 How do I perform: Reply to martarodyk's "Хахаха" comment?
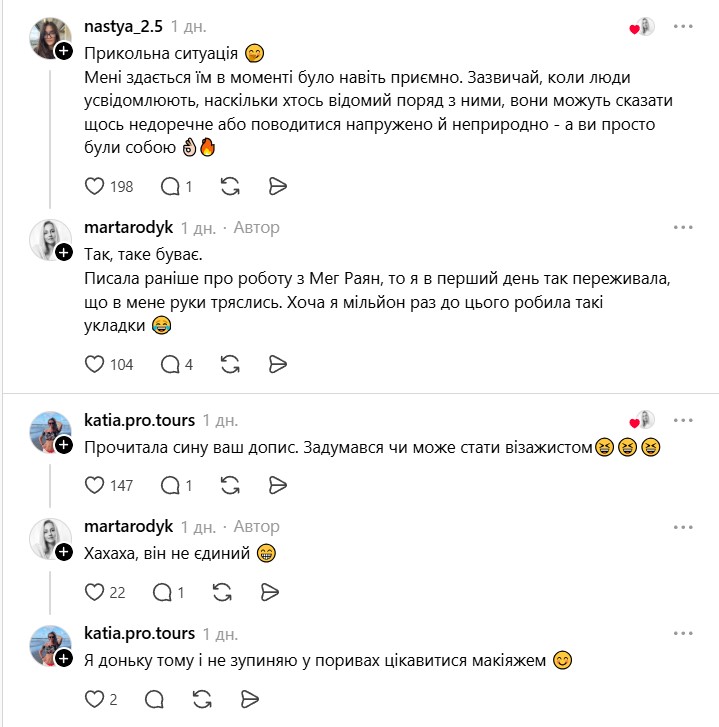(160, 592)
